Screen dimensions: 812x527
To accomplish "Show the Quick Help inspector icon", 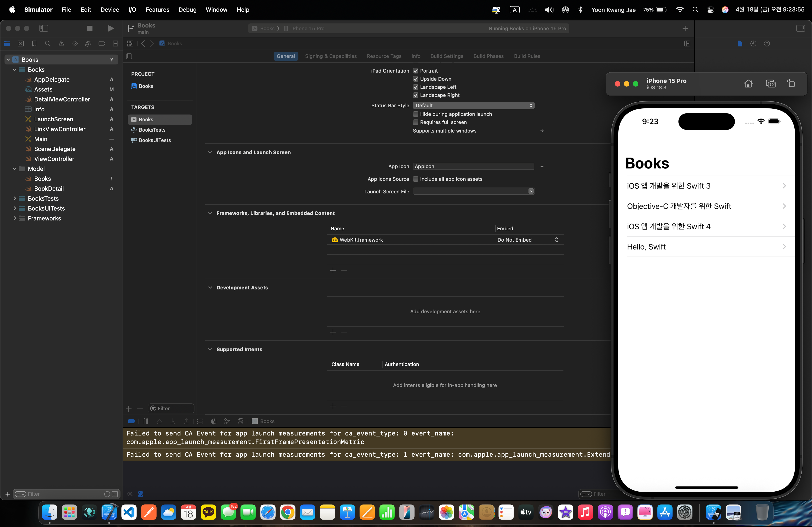I will pos(767,44).
